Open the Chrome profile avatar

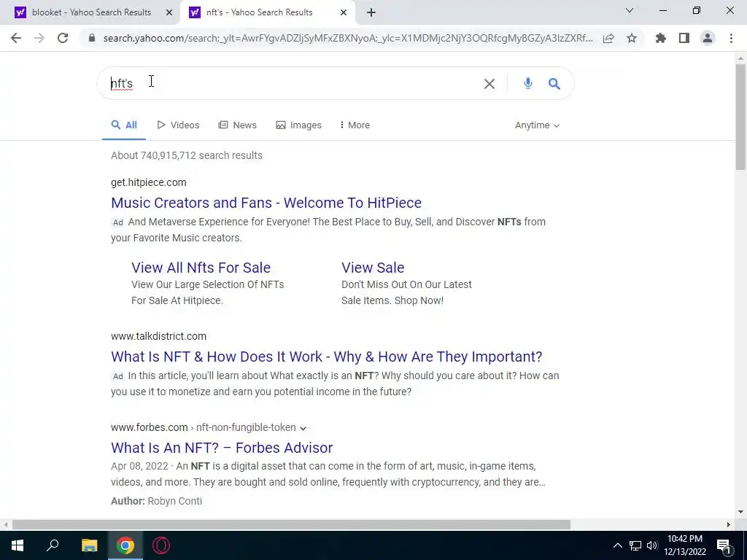coord(708,38)
